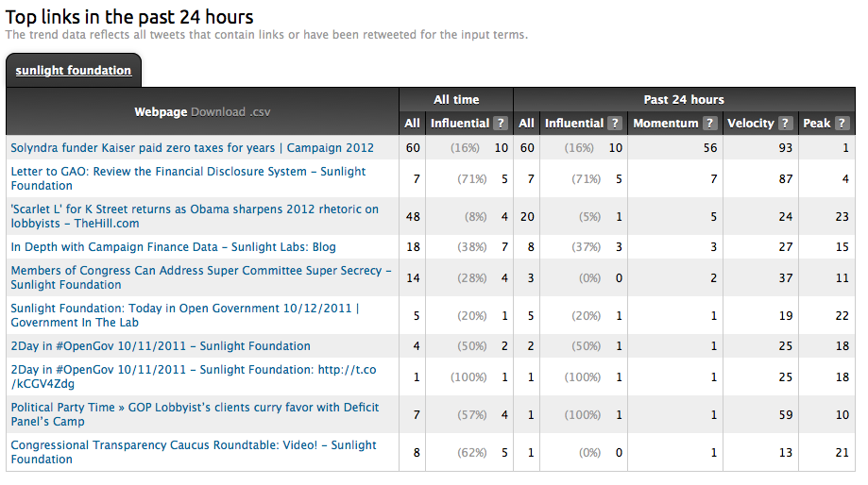This screenshot has width=868, height=485.
Task: Download the .csv file
Action: 230,111
